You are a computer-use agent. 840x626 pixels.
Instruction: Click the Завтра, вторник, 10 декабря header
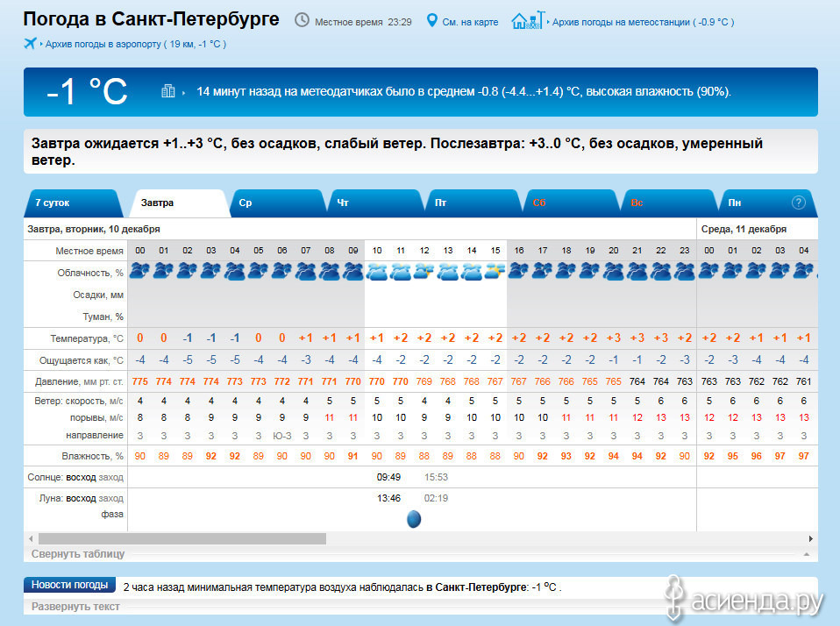tap(94, 229)
